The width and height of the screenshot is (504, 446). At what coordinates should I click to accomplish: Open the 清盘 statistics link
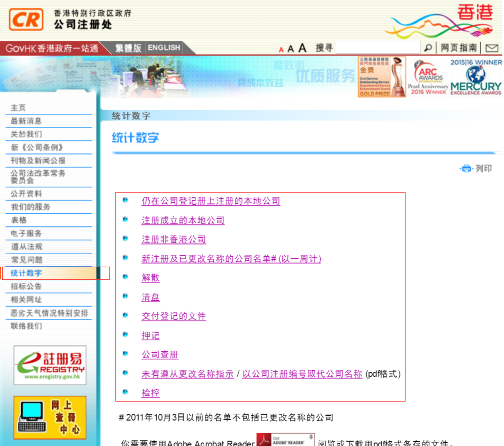tap(150, 297)
